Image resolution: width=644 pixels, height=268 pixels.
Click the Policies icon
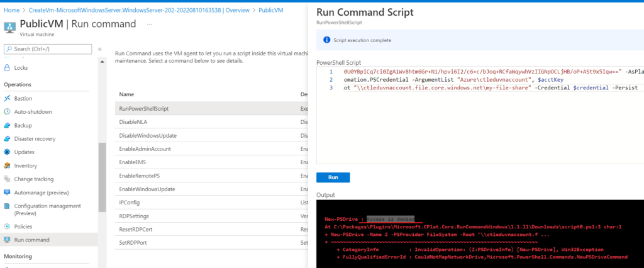click(7, 226)
